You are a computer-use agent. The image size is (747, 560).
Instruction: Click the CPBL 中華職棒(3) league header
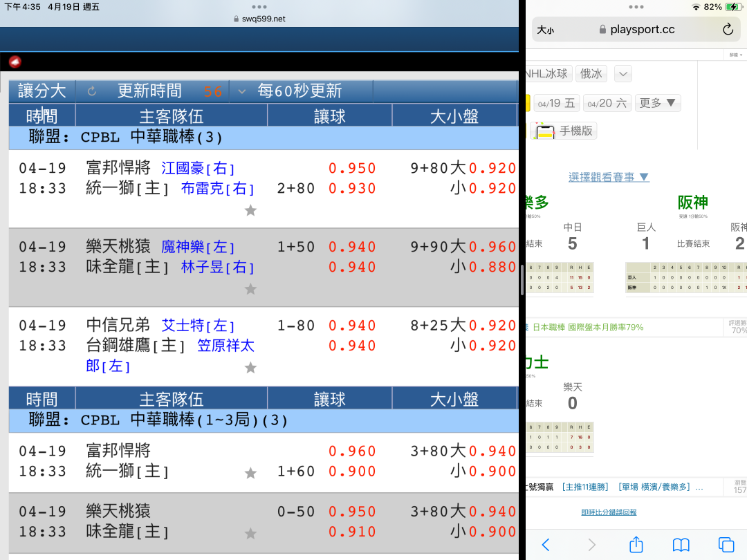(264, 138)
